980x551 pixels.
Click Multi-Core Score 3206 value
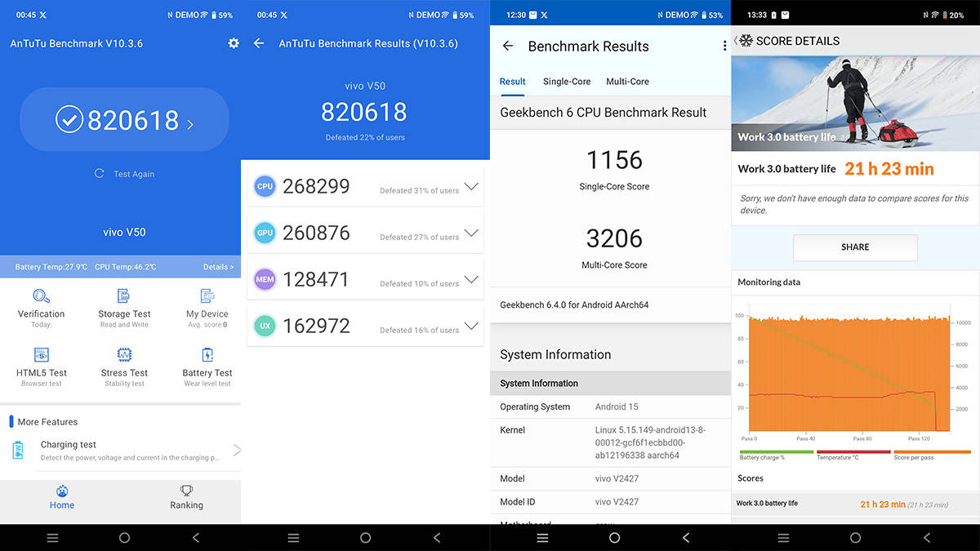[614, 238]
